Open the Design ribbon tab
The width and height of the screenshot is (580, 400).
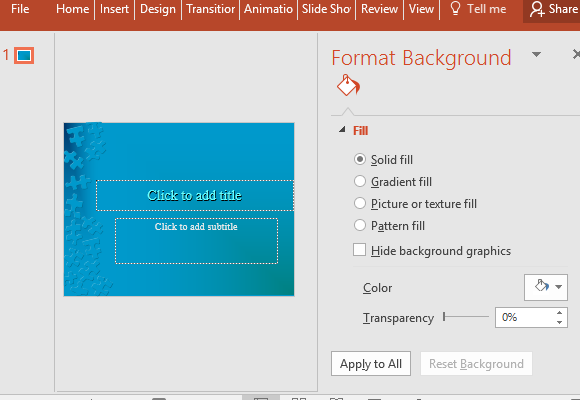pos(158,9)
